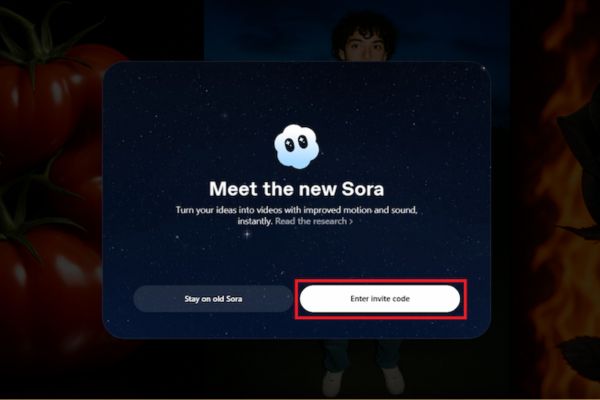600x400 pixels.
Task: Click the chevron after Read the research
Action: (351, 221)
